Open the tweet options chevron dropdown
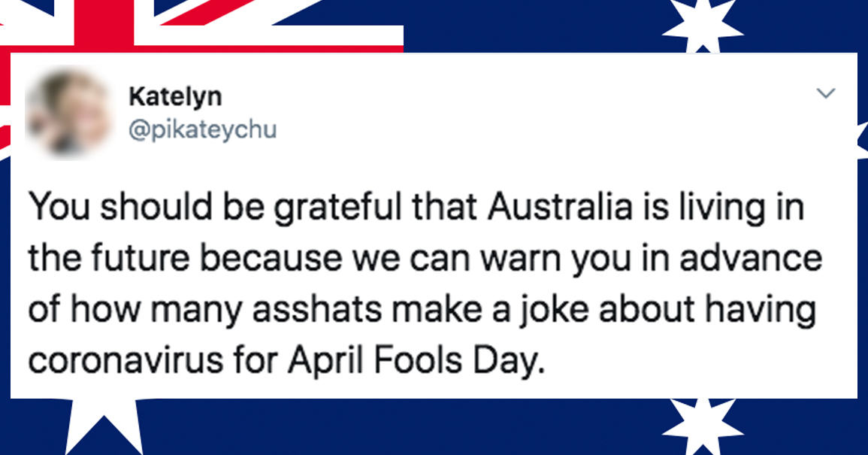Screen dimensions: 868x455 tap(826, 94)
